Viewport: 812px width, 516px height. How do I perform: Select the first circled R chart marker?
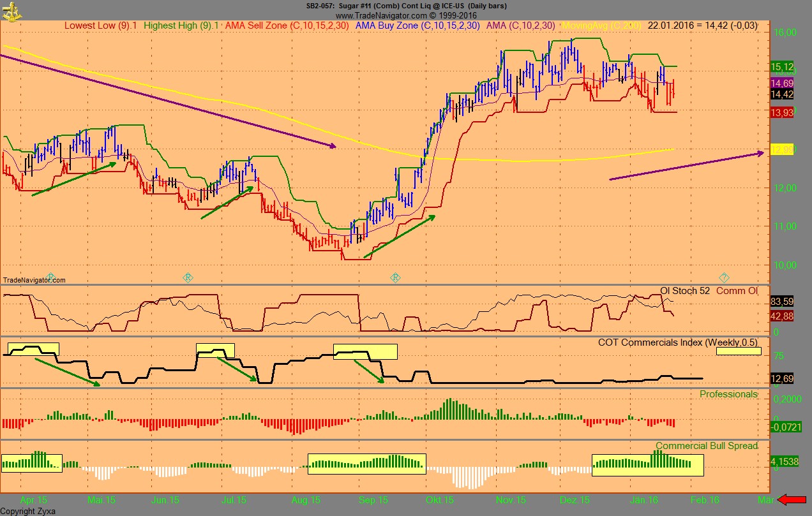[x=188, y=277]
